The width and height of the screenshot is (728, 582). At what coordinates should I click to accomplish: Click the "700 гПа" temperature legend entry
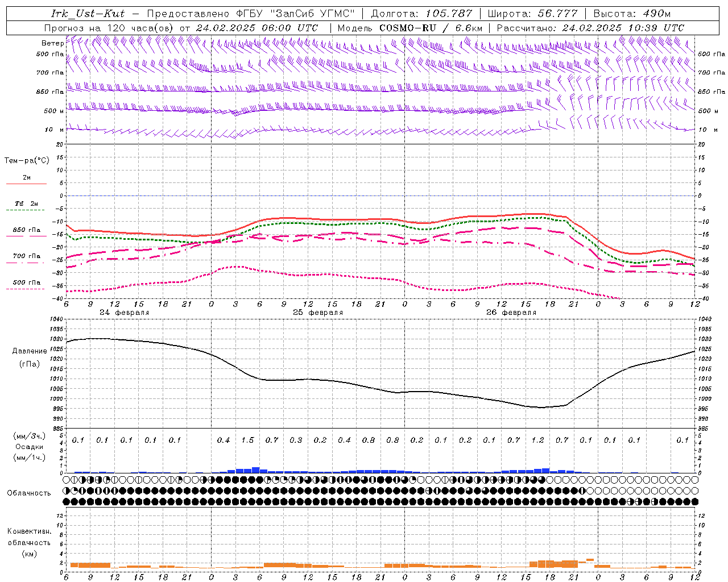click(x=26, y=256)
